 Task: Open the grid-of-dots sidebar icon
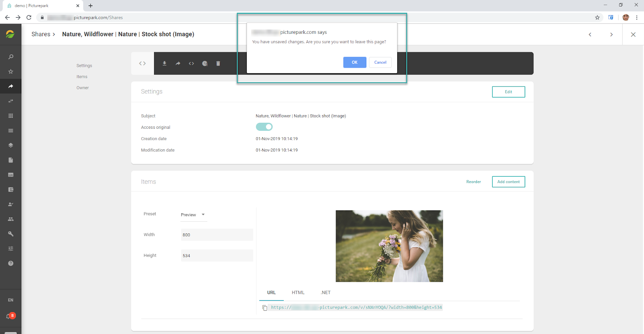pos(11,116)
